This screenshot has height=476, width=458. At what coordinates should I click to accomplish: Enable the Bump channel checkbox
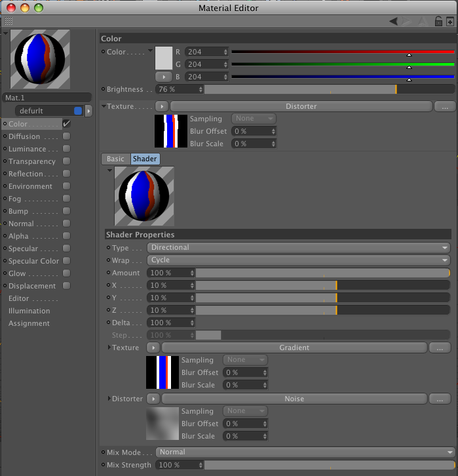[x=66, y=211]
